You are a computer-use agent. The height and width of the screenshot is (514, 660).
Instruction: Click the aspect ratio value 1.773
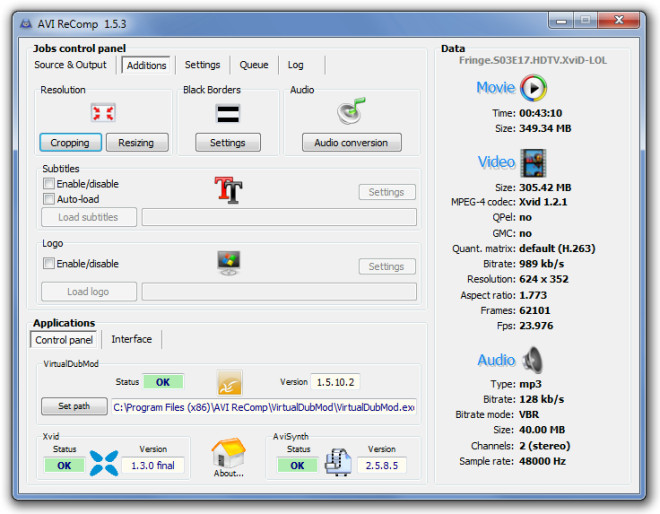(533, 295)
